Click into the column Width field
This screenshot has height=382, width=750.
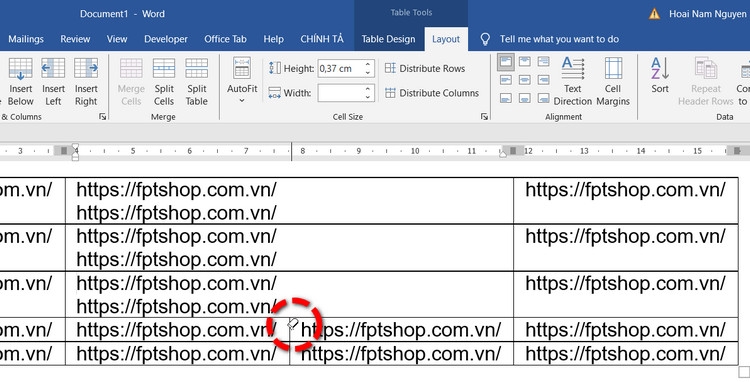341,93
